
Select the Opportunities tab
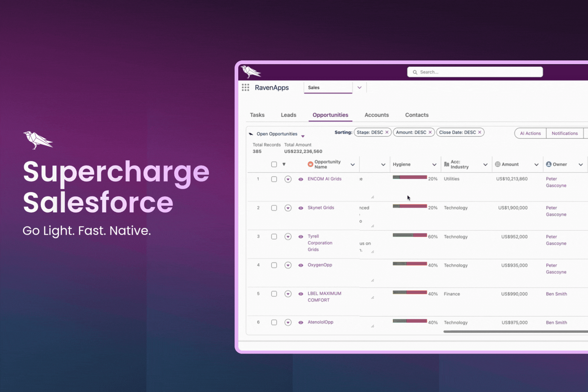pos(330,115)
